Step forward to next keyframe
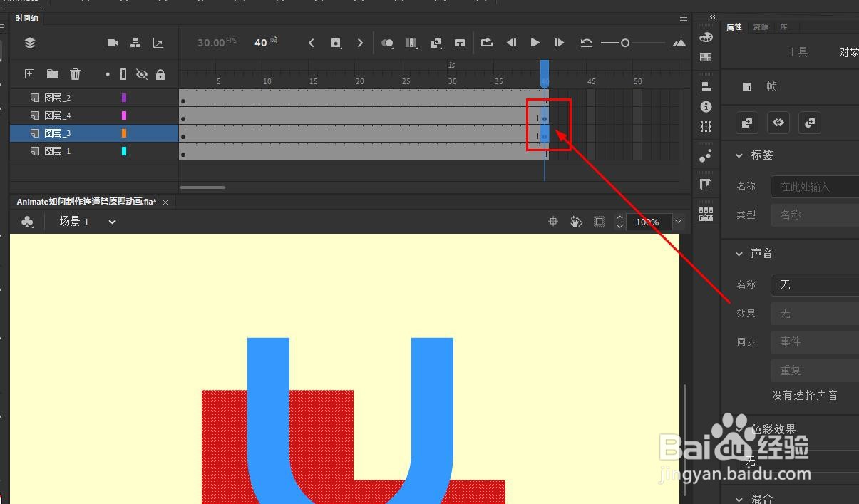This screenshot has width=859, height=504. pyautogui.click(x=360, y=43)
